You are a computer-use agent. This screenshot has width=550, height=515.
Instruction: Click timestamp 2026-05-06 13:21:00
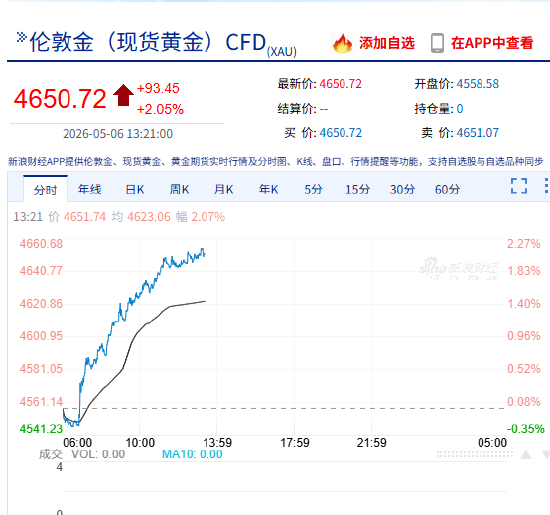[x=118, y=134]
